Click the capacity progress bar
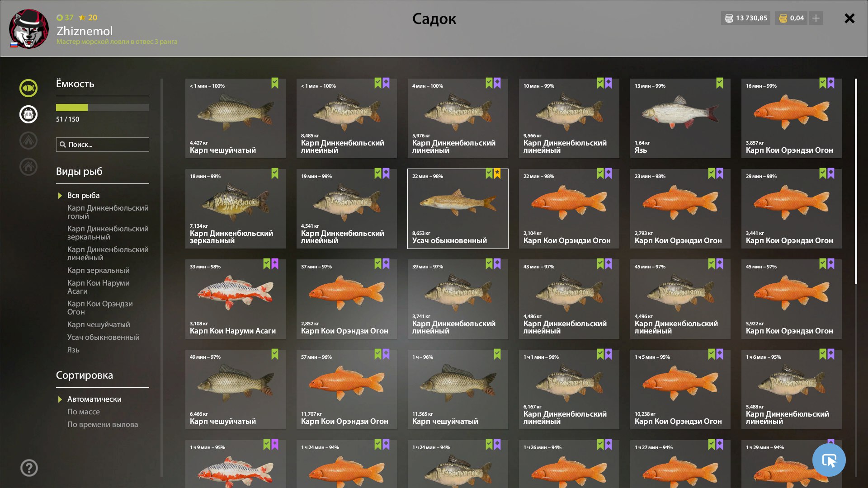Image resolution: width=868 pixels, height=488 pixels. pyautogui.click(x=103, y=108)
